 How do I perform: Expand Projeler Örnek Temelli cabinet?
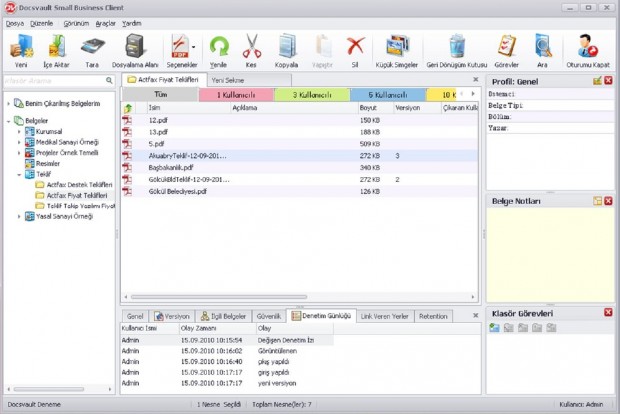tap(19, 153)
